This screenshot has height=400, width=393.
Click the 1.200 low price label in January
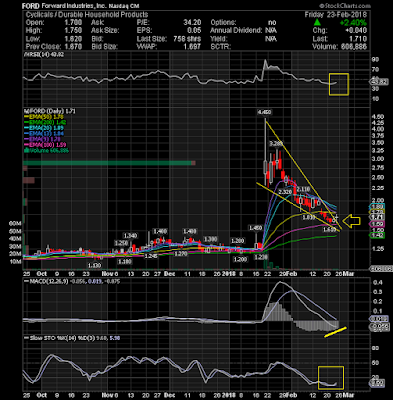coord(240,259)
